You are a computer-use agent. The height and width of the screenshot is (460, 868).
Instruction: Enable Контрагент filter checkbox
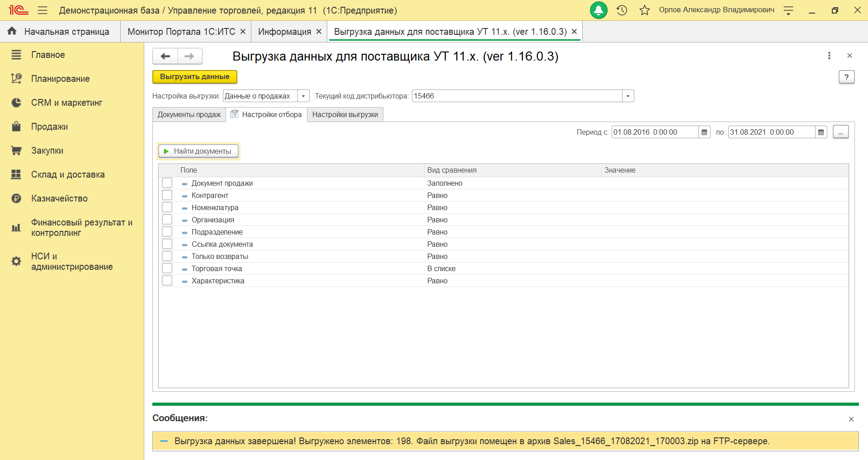(x=167, y=195)
